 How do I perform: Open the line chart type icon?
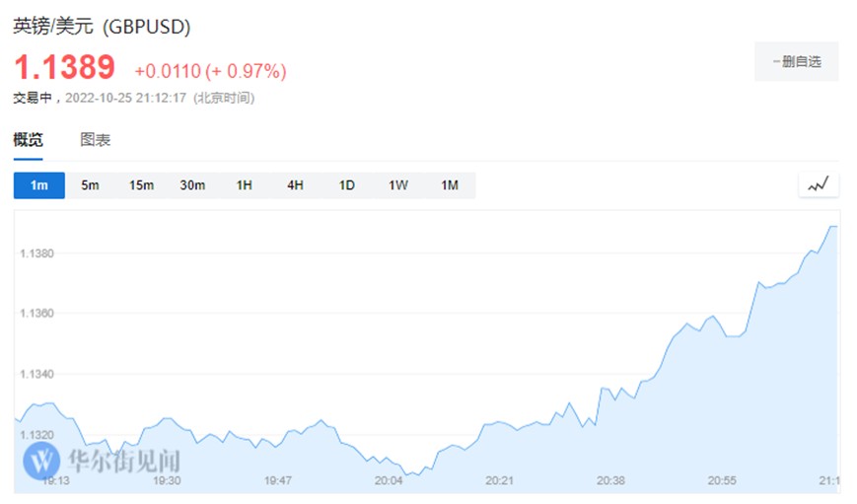tap(818, 184)
